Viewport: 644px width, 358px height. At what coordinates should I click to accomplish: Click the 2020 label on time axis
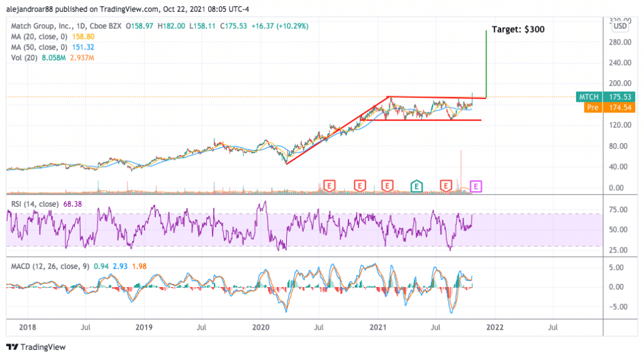(261, 327)
